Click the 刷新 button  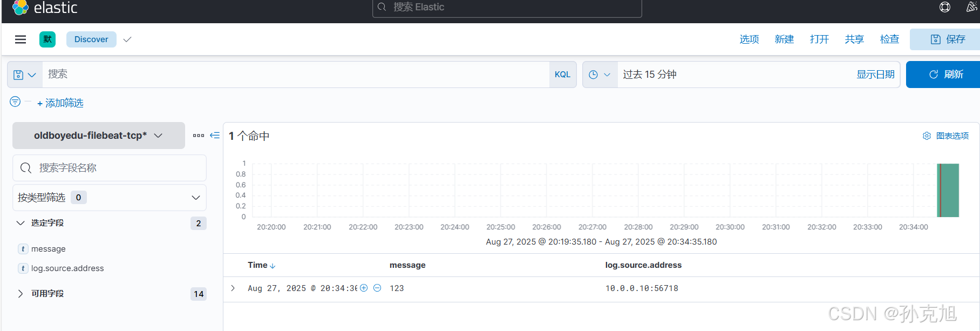[943, 75]
